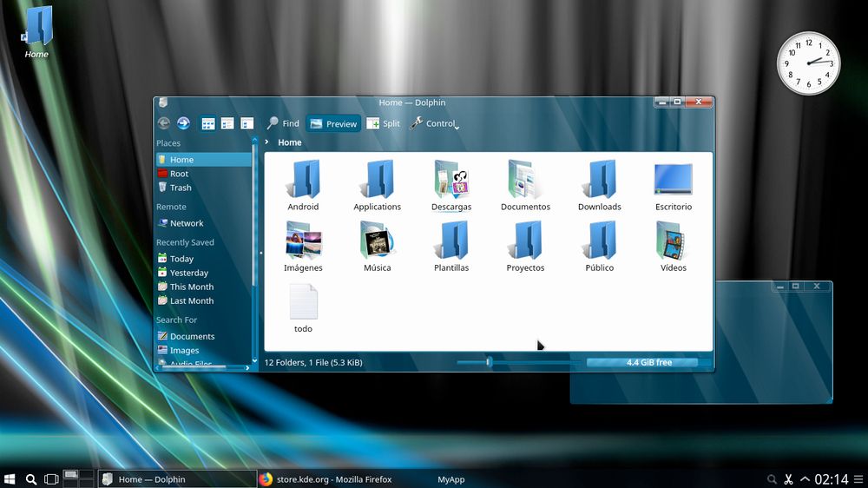Switch to Home — Dolphin taskbar entry

(177, 479)
